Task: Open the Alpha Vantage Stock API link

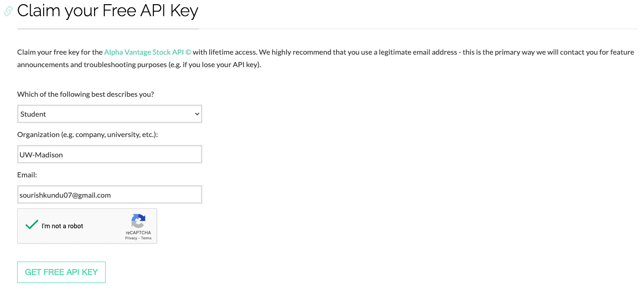Action: (x=147, y=52)
